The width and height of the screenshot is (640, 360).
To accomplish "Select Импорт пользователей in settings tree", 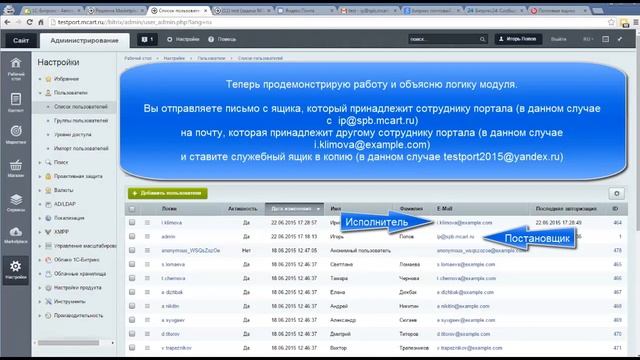I will click(x=81, y=148).
